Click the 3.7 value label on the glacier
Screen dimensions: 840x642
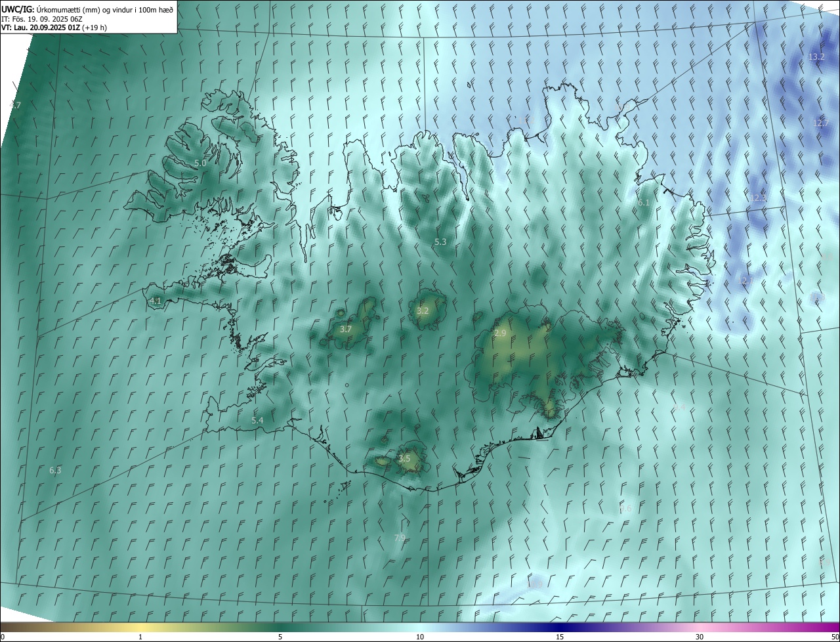[x=346, y=329]
